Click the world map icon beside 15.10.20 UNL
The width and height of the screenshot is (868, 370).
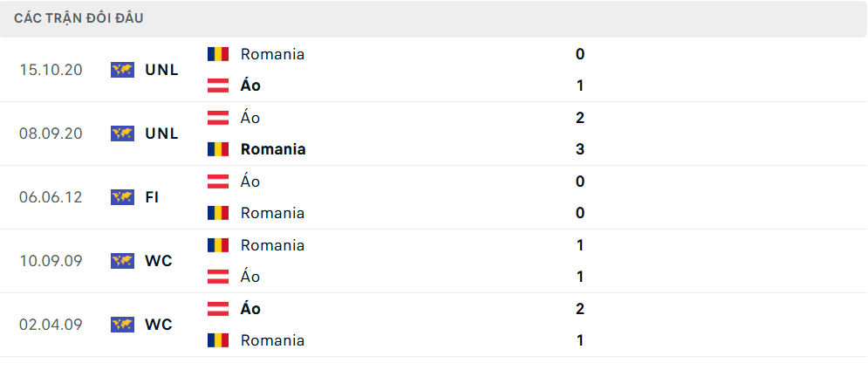(x=122, y=70)
